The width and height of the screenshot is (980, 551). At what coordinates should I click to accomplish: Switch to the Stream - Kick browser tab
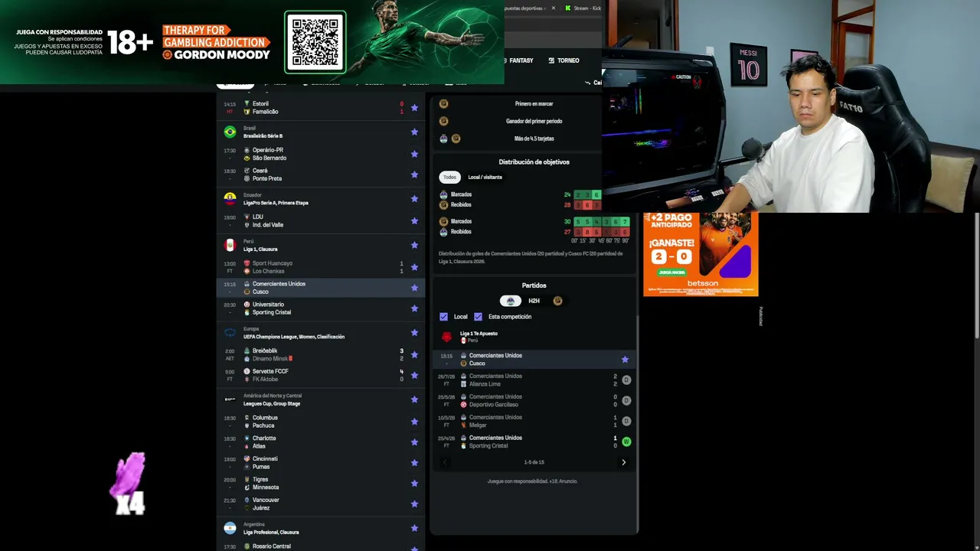(x=583, y=8)
